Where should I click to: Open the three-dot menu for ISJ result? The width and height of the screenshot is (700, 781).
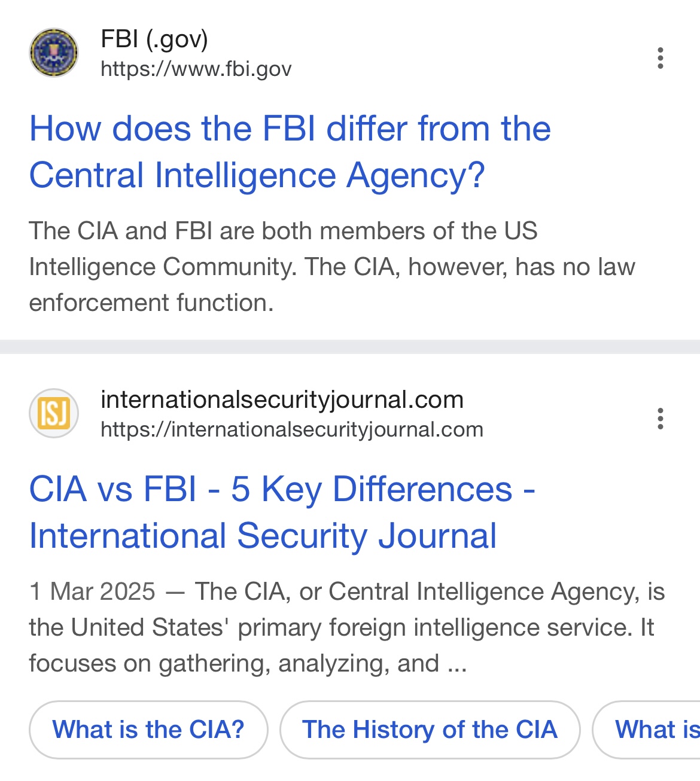660,419
